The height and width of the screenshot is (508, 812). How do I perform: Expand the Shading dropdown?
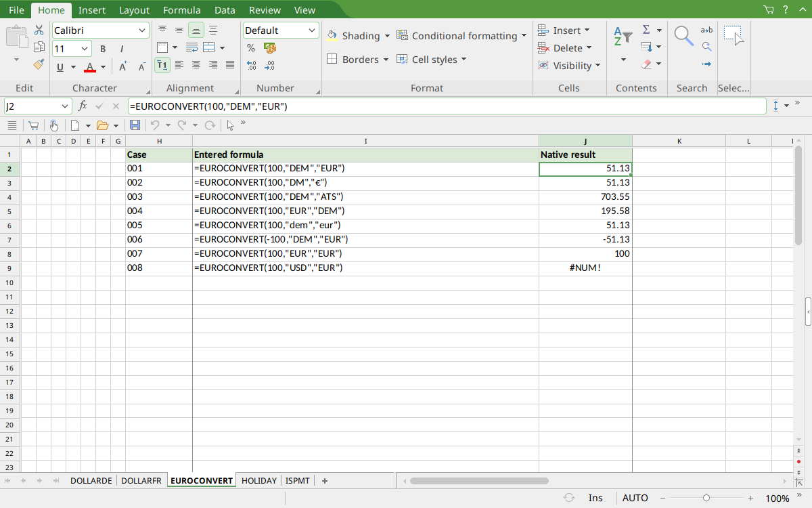[387, 36]
